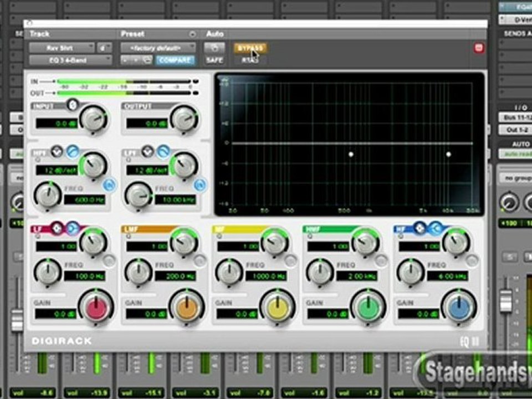The image size is (532, 399).
Task: Open the Rev Shrt track selector dropdown
Action: (x=62, y=48)
